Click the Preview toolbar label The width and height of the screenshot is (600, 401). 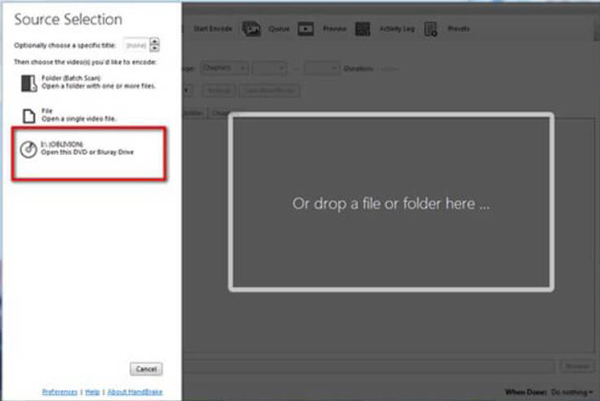[334, 29]
